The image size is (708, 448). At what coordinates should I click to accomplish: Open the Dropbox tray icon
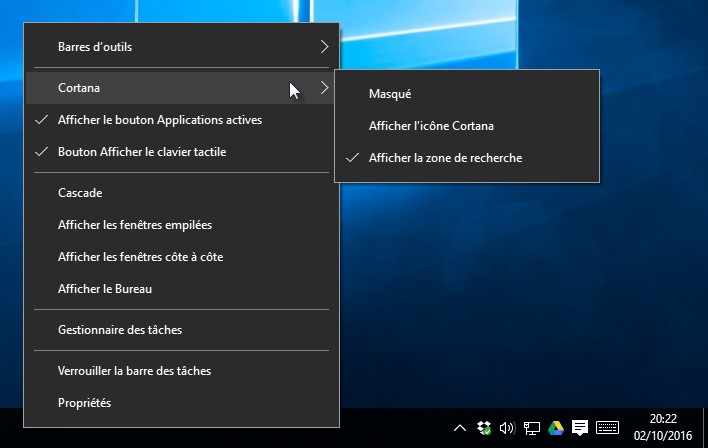(x=484, y=428)
